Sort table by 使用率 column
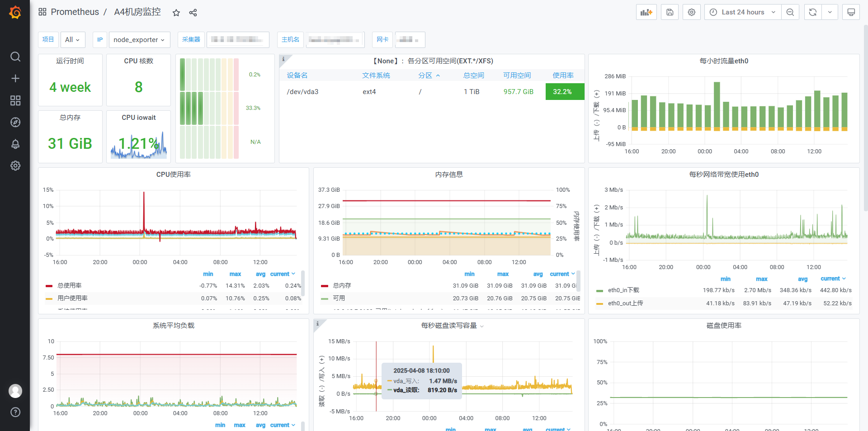Viewport: 868px width, 431px height. (x=563, y=76)
